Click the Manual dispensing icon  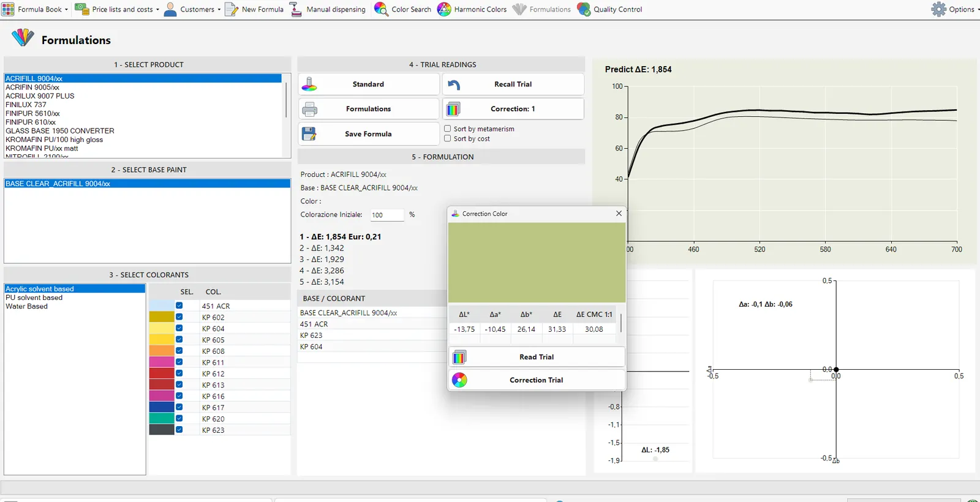pos(296,9)
